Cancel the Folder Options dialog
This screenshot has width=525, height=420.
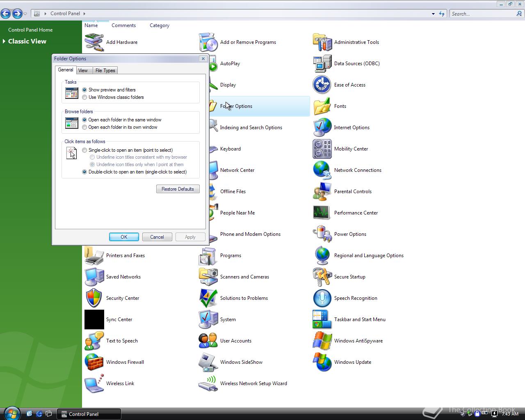pyautogui.click(x=157, y=237)
